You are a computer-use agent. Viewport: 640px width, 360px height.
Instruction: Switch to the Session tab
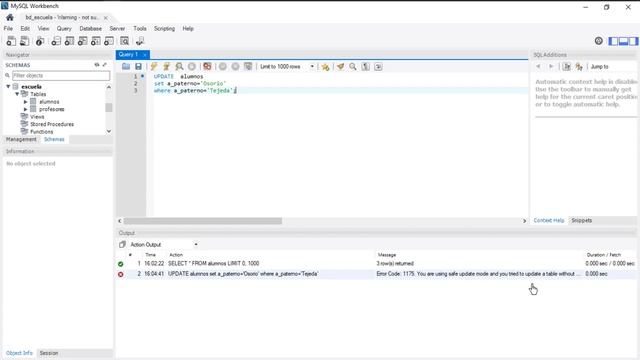coord(49,353)
